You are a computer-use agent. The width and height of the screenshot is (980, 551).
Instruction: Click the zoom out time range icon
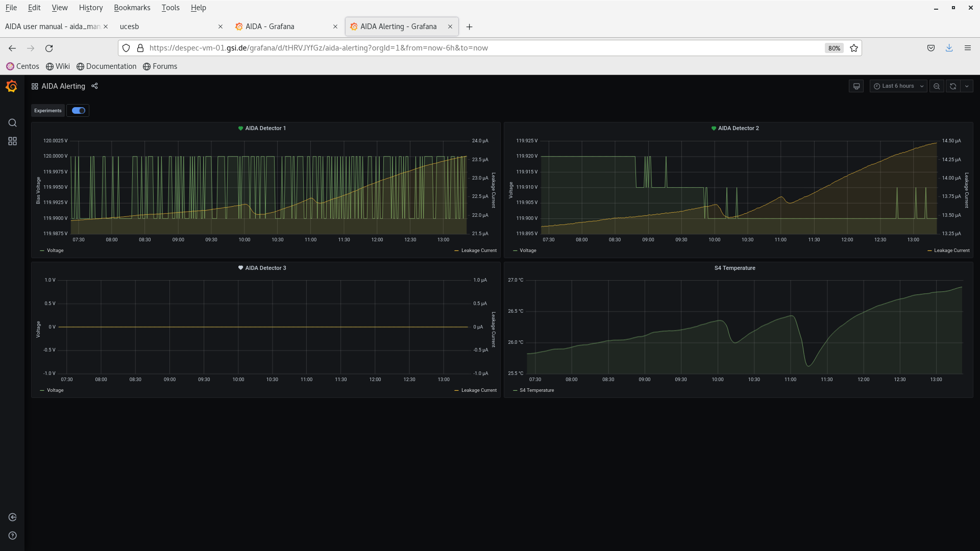(937, 86)
